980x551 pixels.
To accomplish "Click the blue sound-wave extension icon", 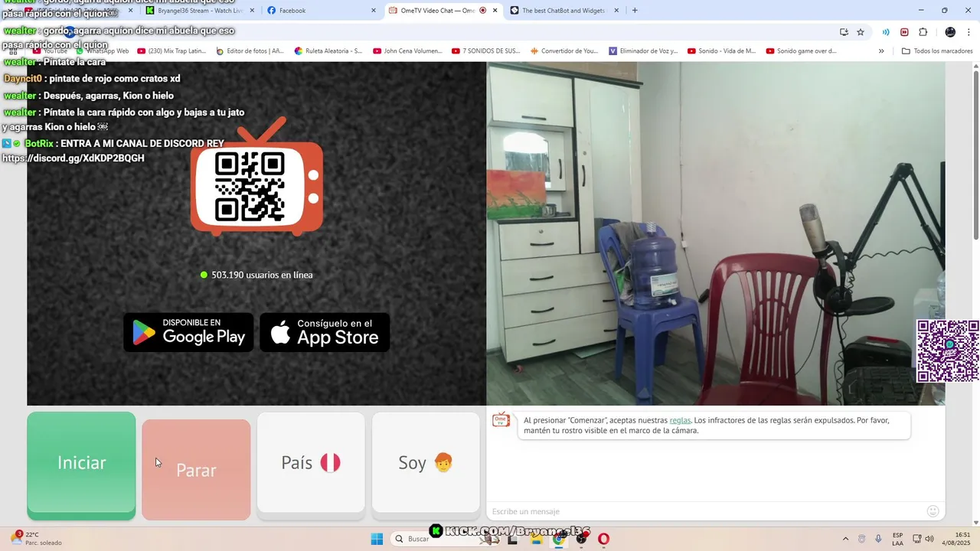I will point(886,32).
